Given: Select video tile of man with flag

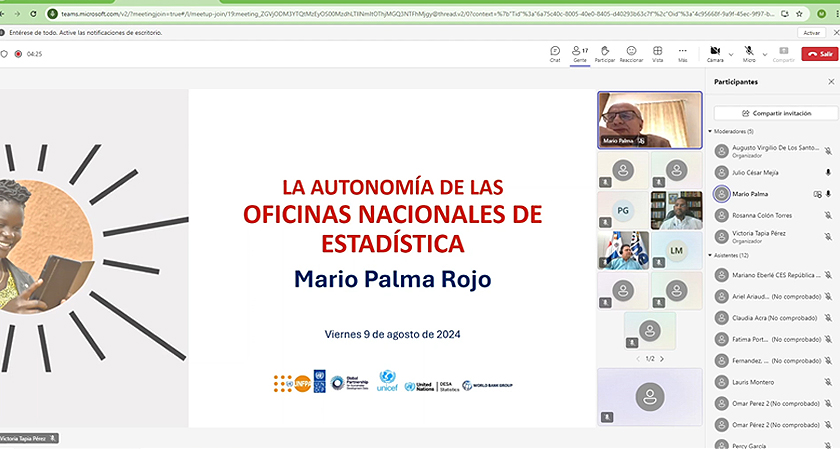Looking at the screenshot, I should [623, 250].
